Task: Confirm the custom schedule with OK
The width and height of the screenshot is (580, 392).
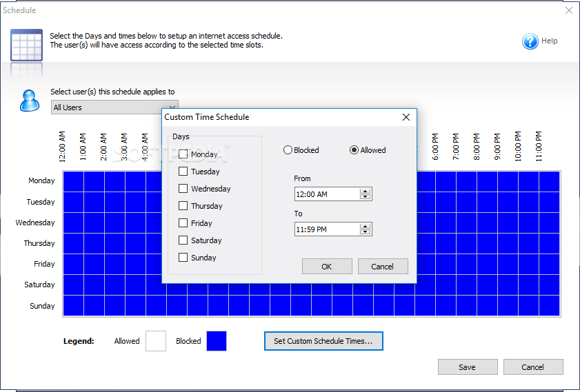Action: click(x=327, y=267)
